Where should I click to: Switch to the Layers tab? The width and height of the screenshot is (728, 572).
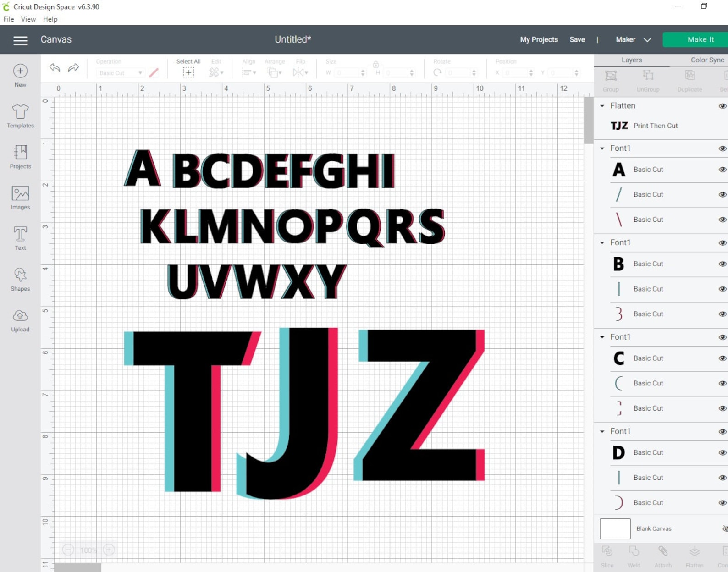pyautogui.click(x=631, y=60)
